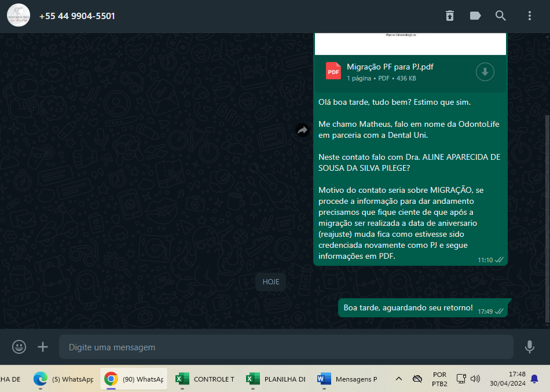Download the Migração PF para PJ.pdf file
550x392 pixels.
485,72
